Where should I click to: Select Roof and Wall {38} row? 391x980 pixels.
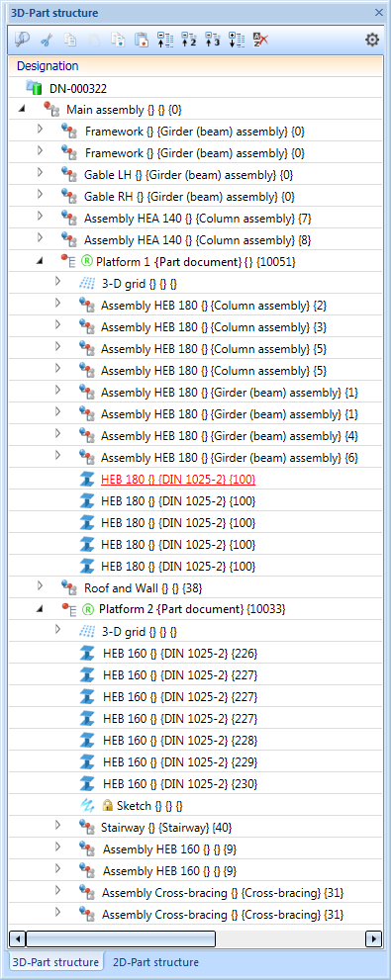click(x=196, y=587)
